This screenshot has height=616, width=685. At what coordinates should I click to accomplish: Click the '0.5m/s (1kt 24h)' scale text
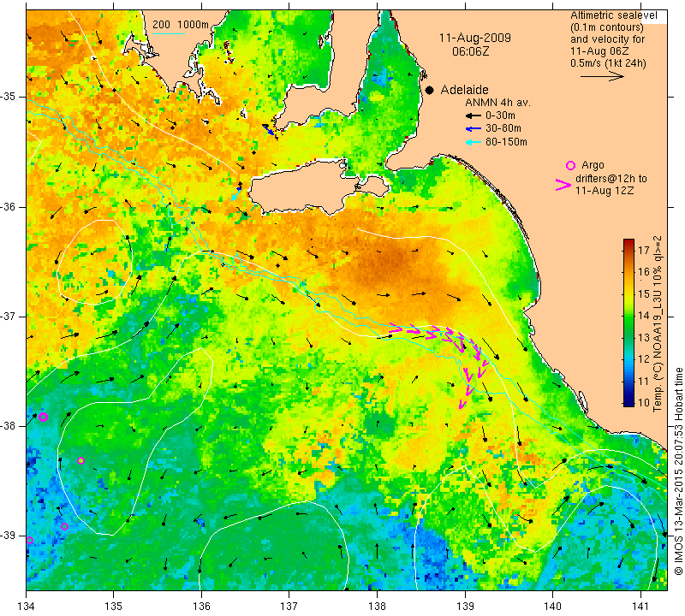click(608, 62)
